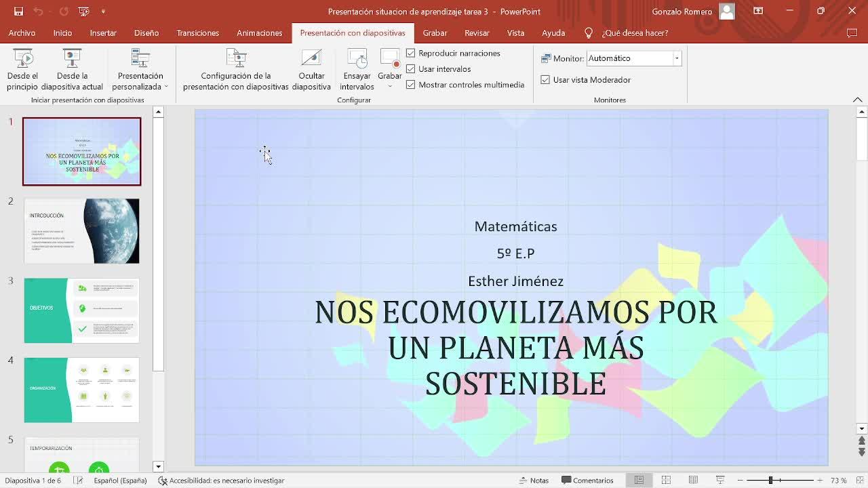Viewport: 868px width, 488px height.
Task: Collapse the ribbon with the chevron arrow
Action: (857, 100)
